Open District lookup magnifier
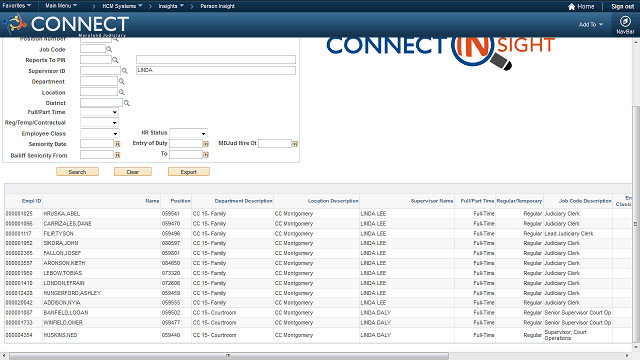The width and height of the screenshot is (640, 360). click(x=127, y=103)
